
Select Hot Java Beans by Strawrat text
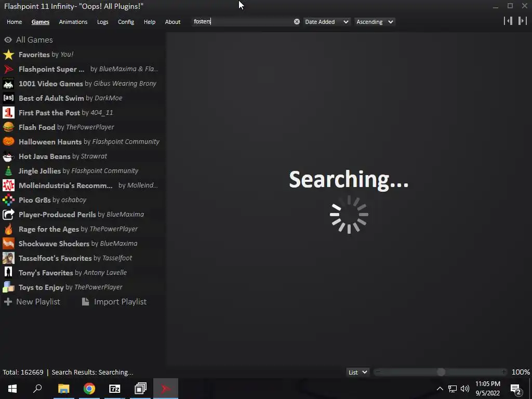tap(63, 156)
